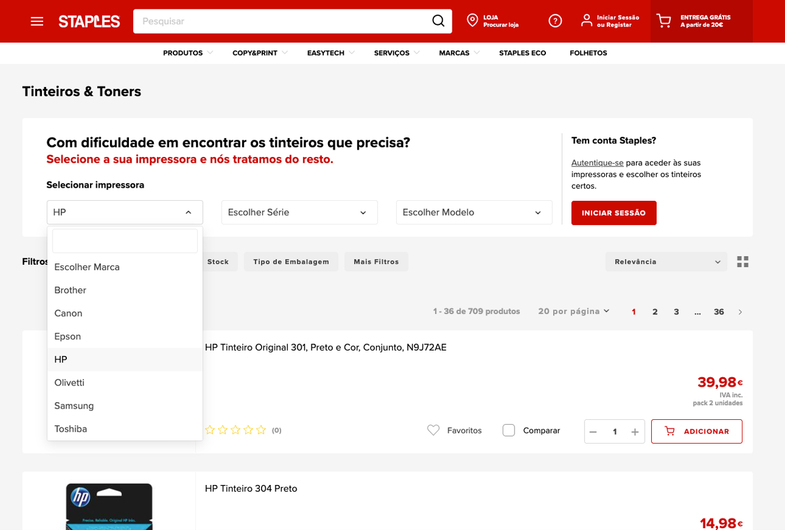Choose Canon from the brand list
The image size is (785, 530).
tap(69, 314)
